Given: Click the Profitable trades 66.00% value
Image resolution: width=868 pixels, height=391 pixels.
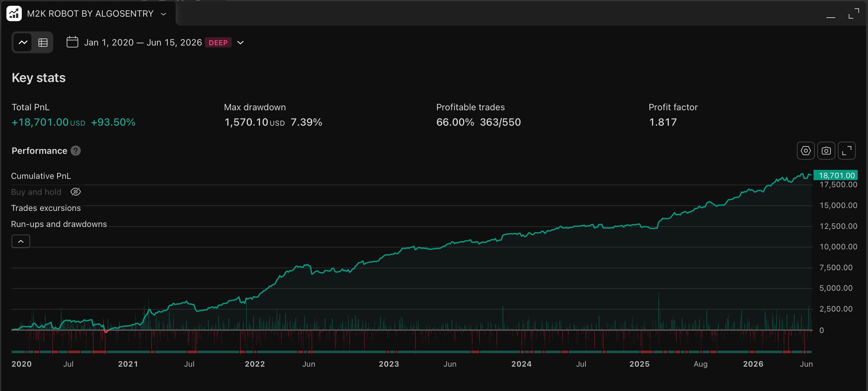Looking at the screenshot, I should (x=455, y=122).
